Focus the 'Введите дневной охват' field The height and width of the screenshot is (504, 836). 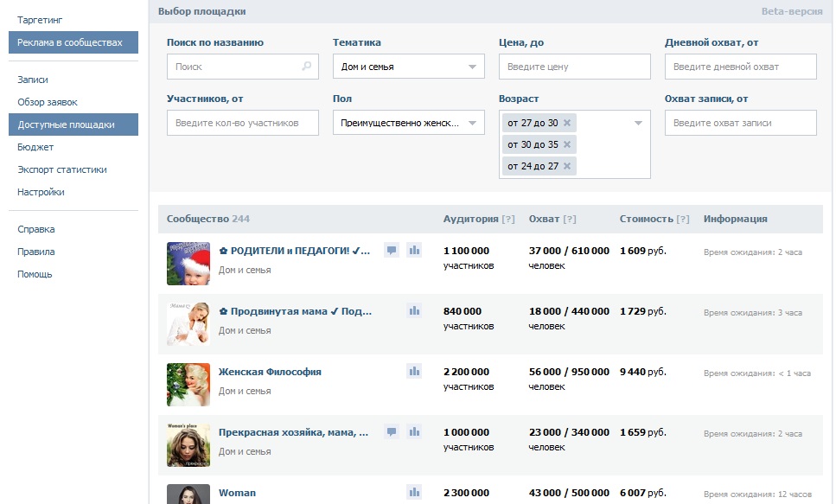(x=741, y=66)
